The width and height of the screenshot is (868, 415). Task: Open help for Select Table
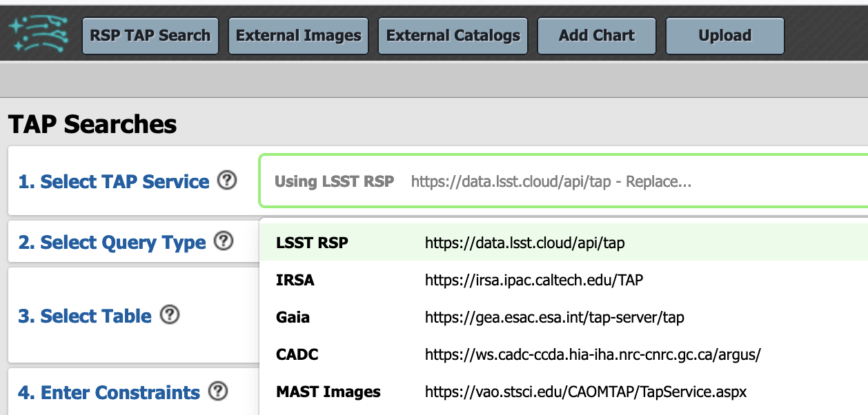coord(170,315)
